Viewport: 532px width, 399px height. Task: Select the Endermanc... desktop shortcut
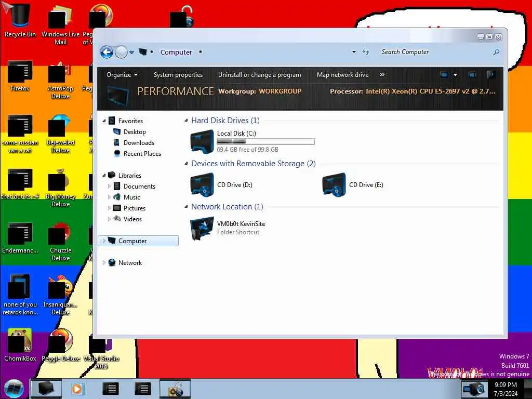(x=20, y=237)
